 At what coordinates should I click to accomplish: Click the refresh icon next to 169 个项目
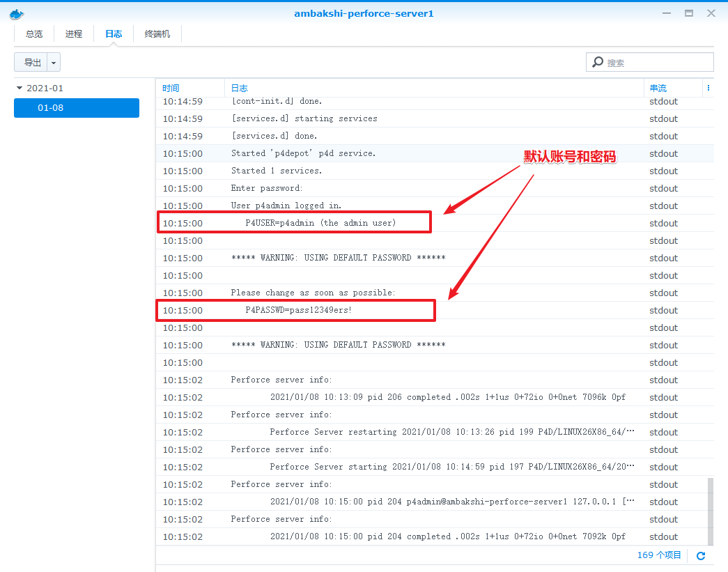(x=701, y=555)
